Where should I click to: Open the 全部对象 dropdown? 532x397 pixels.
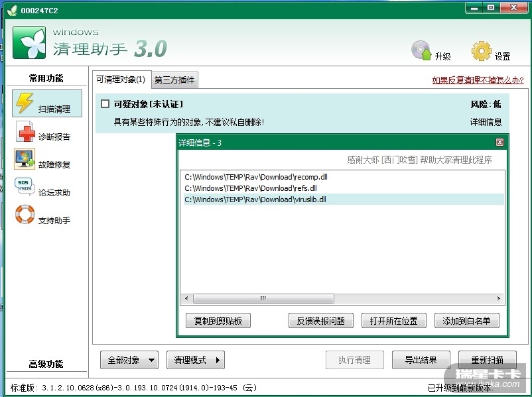point(129,360)
